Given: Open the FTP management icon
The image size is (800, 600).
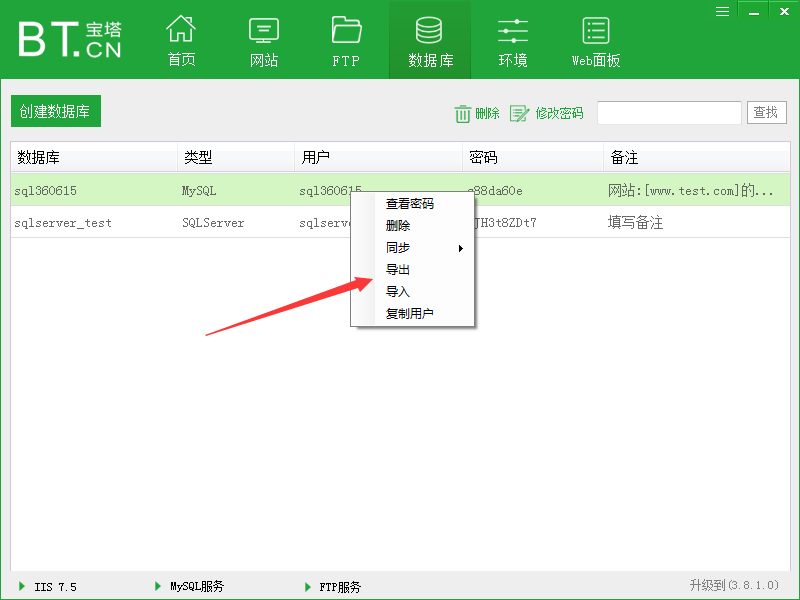Looking at the screenshot, I should coord(345,38).
